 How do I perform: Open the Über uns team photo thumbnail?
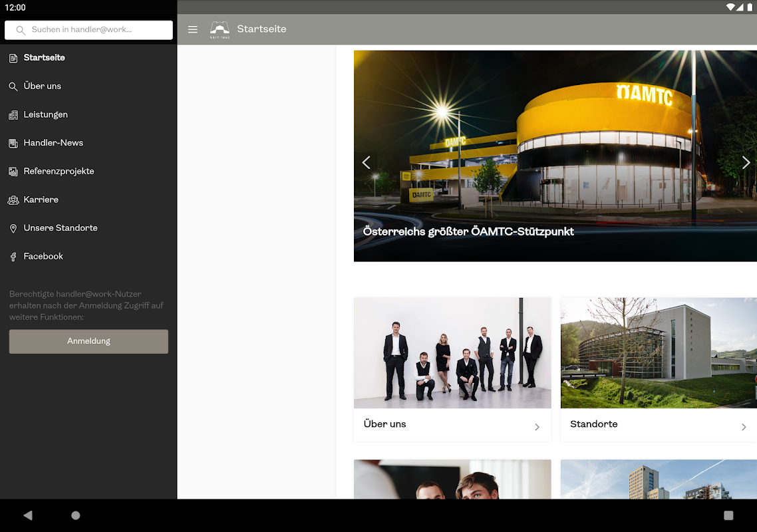click(x=452, y=353)
